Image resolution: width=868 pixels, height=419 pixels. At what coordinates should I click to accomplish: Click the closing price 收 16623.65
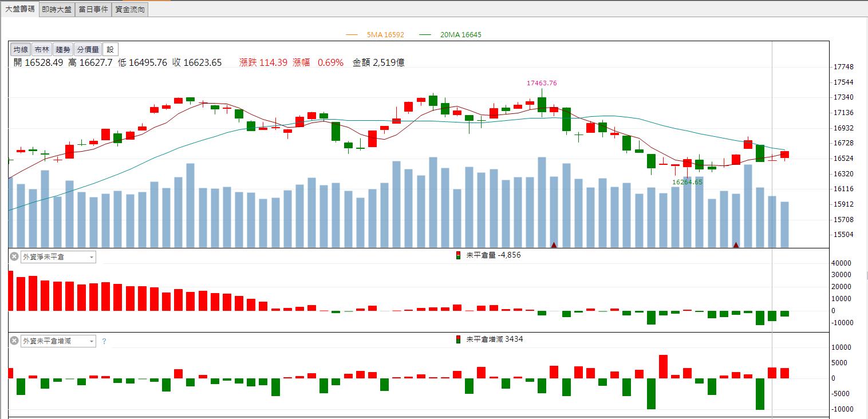click(197, 63)
